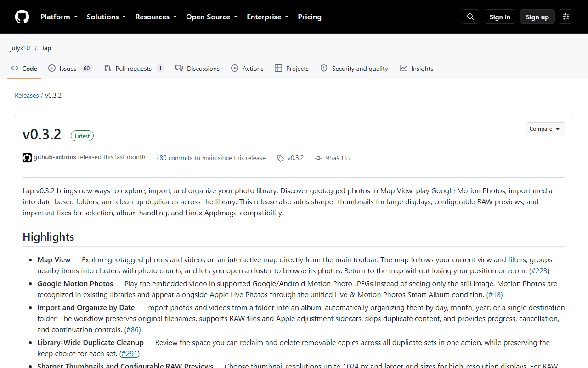Open the v0.3.2 tag link

[296, 158]
